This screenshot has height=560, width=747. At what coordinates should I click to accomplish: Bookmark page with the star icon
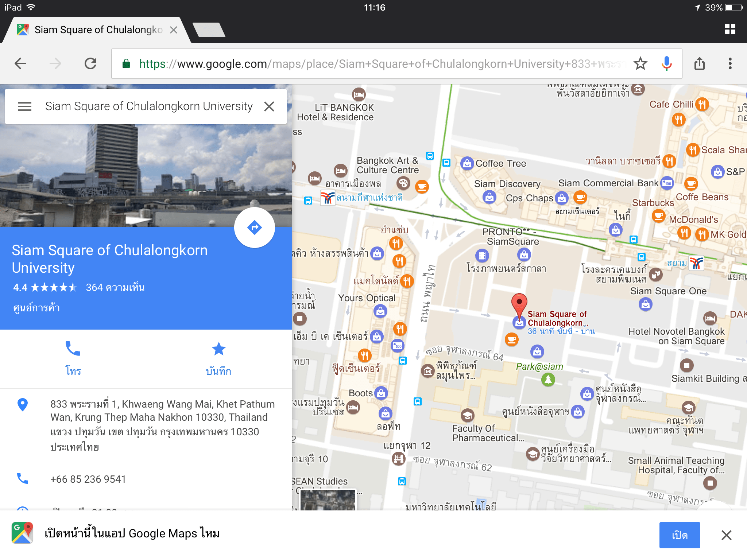640,64
